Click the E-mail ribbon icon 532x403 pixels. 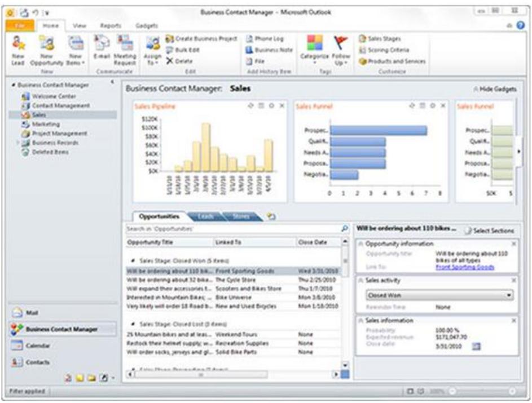tap(102, 47)
